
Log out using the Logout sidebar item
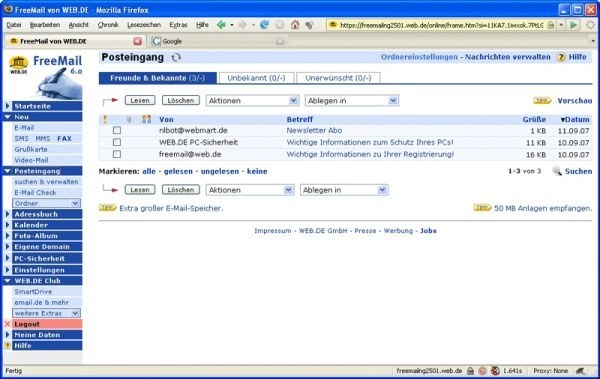click(x=47, y=324)
